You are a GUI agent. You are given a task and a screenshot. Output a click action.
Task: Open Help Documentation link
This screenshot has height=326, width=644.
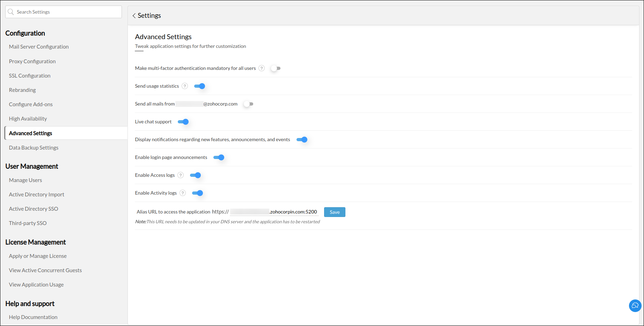click(x=33, y=317)
